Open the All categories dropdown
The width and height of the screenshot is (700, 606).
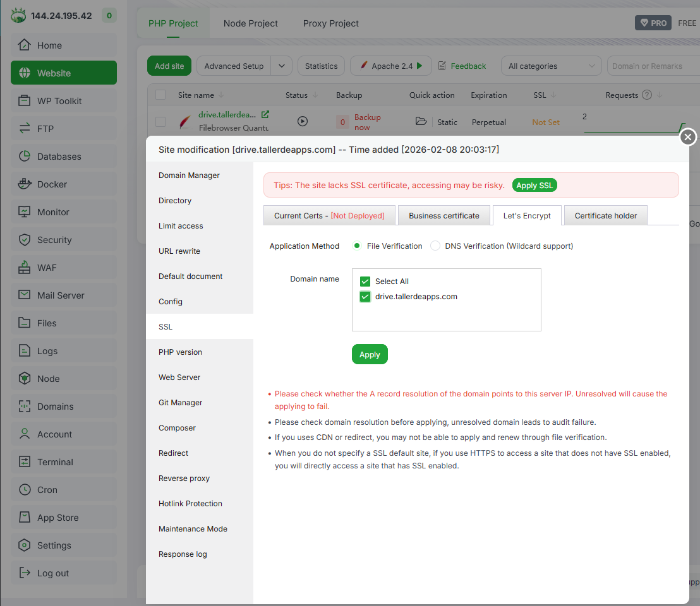(551, 66)
